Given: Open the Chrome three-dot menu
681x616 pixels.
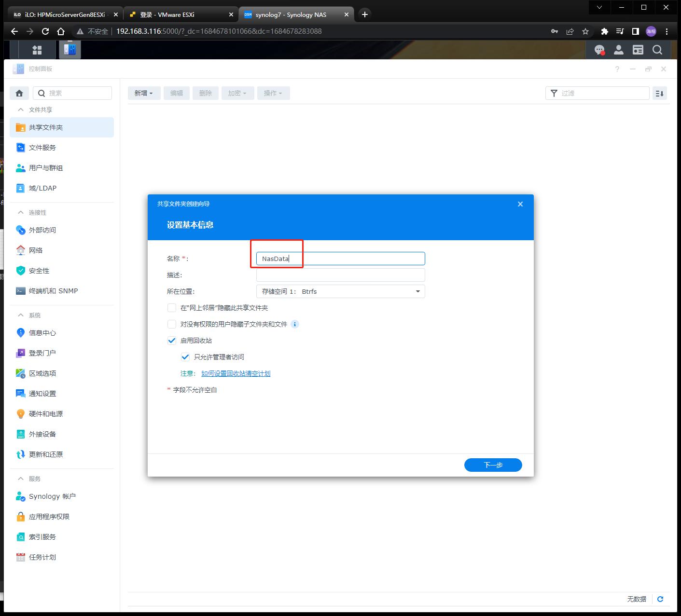Looking at the screenshot, I should pyautogui.click(x=667, y=31).
